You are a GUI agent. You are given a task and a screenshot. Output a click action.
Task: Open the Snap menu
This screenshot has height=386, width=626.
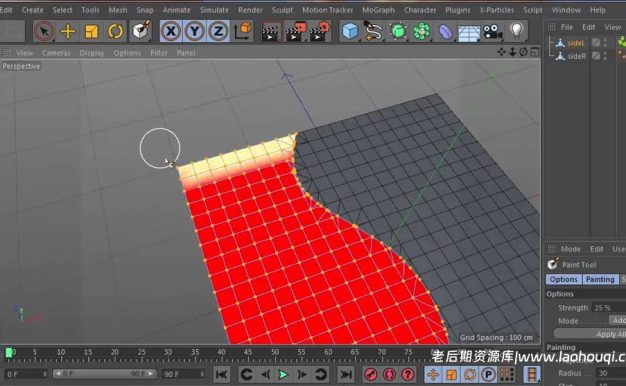tap(145, 10)
